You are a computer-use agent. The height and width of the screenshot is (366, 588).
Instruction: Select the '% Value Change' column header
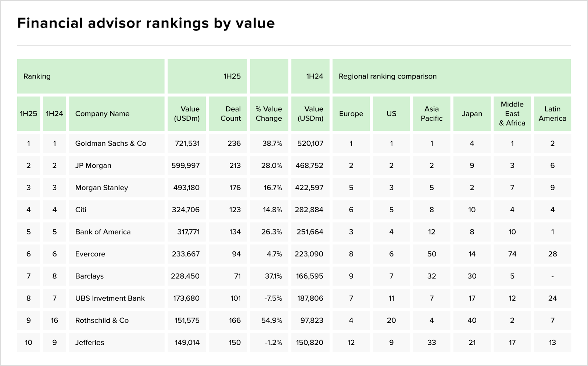point(269,114)
